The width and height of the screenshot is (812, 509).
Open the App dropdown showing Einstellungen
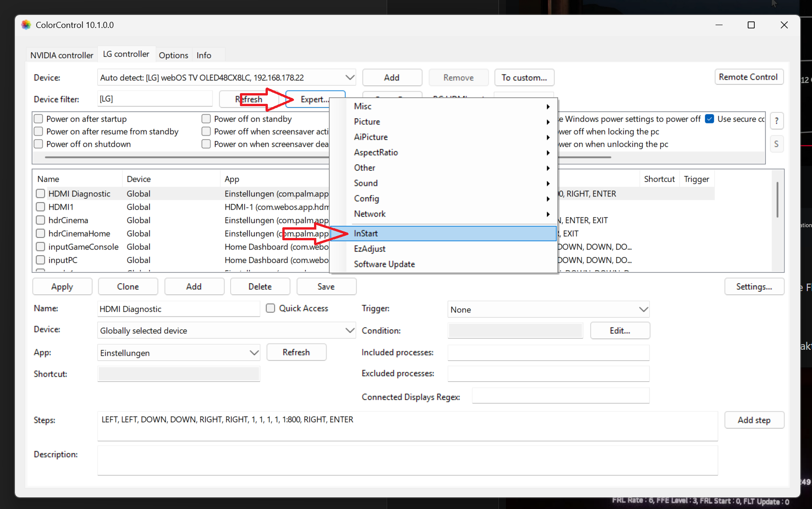[179, 353]
